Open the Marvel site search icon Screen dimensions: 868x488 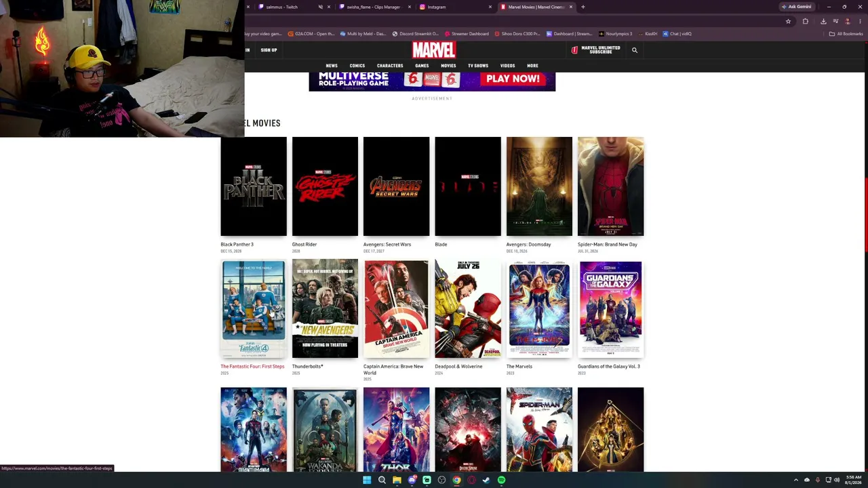(x=635, y=50)
